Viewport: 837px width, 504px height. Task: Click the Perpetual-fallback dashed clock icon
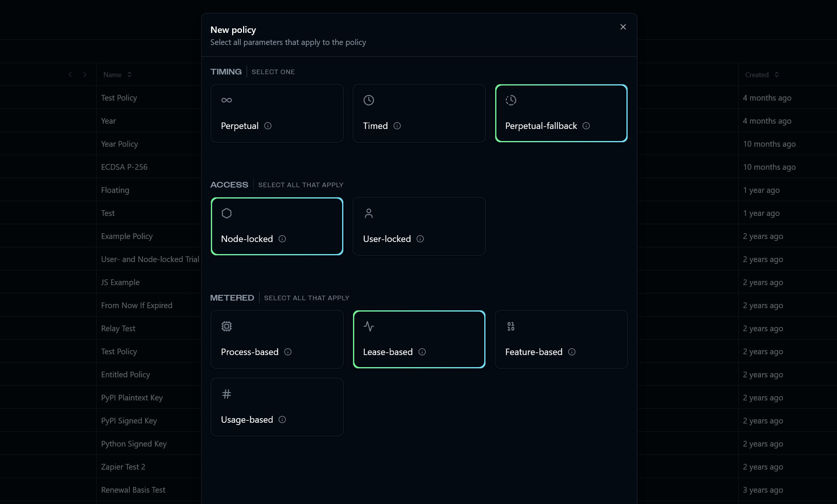511,100
